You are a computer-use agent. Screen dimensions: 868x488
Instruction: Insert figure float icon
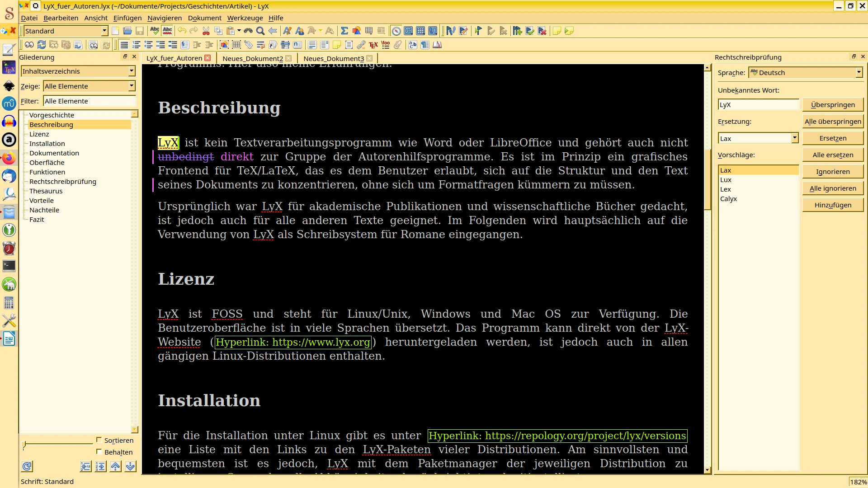224,45
